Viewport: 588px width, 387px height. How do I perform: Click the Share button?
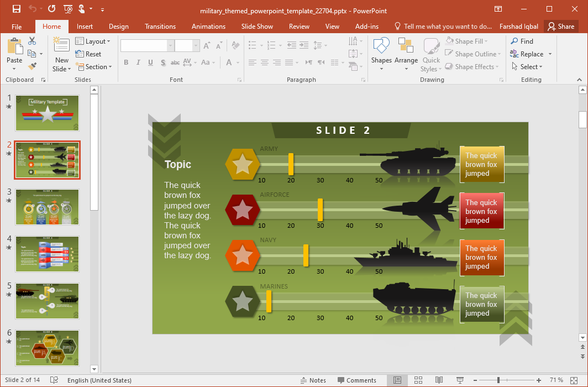(561, 26)
